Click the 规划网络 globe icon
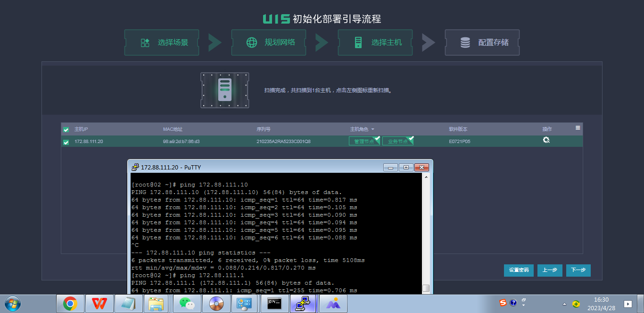 pos(252,42)
